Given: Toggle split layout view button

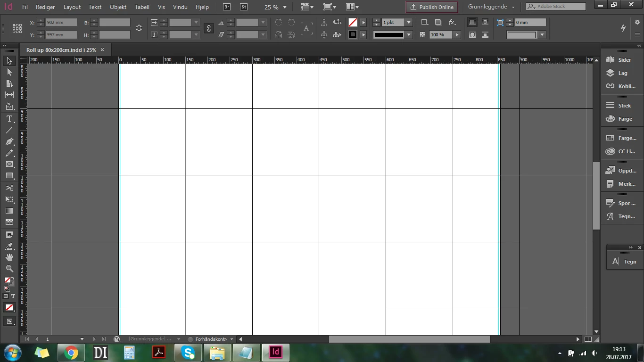Looking at the screenshot, I should 588,339.
